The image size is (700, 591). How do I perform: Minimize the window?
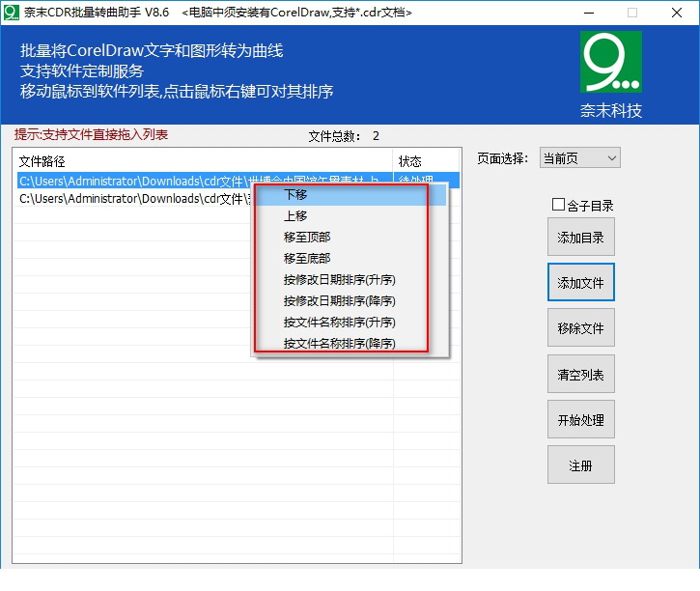589,13
